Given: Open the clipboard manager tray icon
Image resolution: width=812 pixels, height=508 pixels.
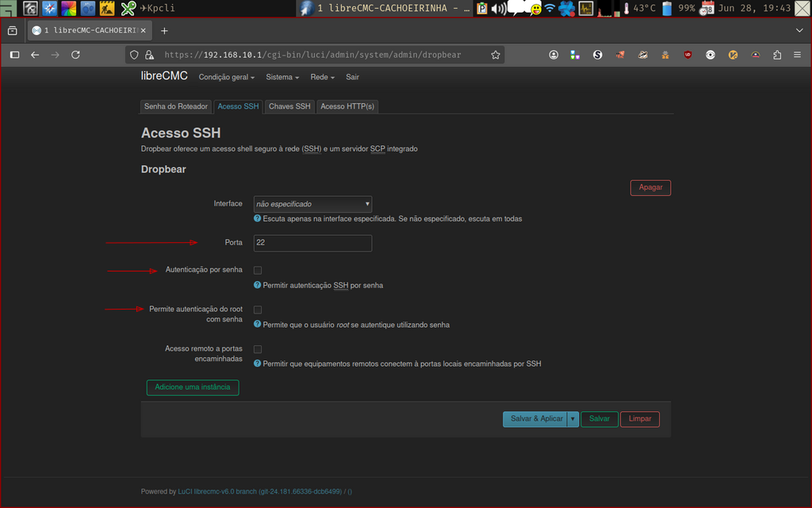Looking at the screenshot, I should [x=481, y=8].
